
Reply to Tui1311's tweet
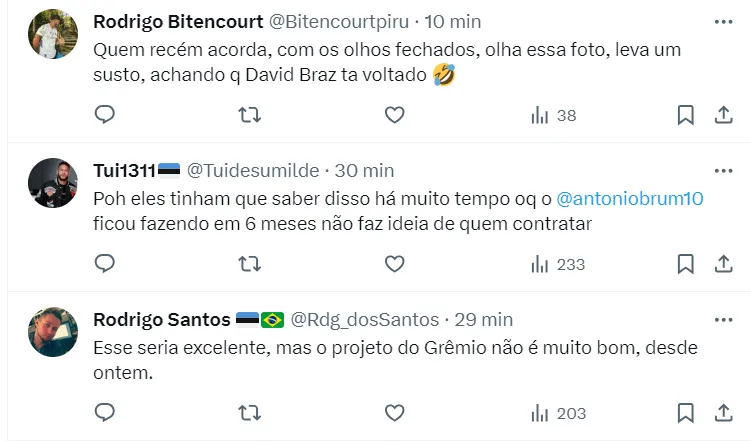105,263
